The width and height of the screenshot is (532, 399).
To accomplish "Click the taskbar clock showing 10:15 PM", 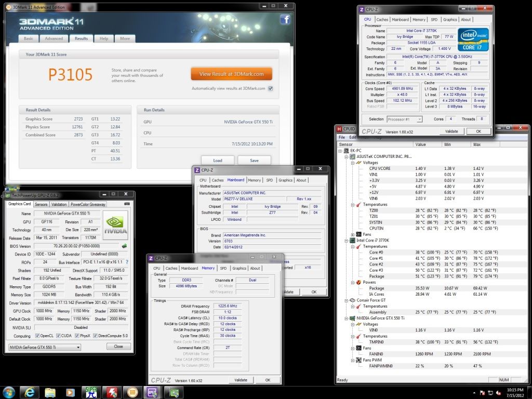I will click(x=515, y=393).
